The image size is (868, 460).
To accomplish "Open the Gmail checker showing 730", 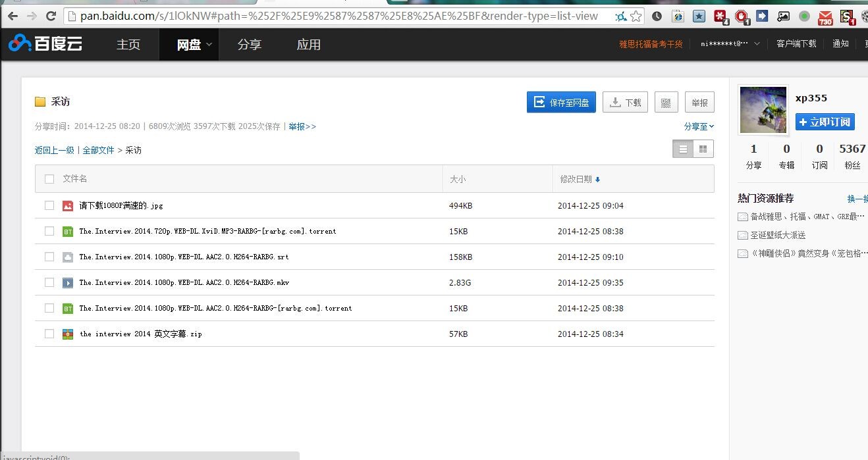I will (x=825, y=17).
